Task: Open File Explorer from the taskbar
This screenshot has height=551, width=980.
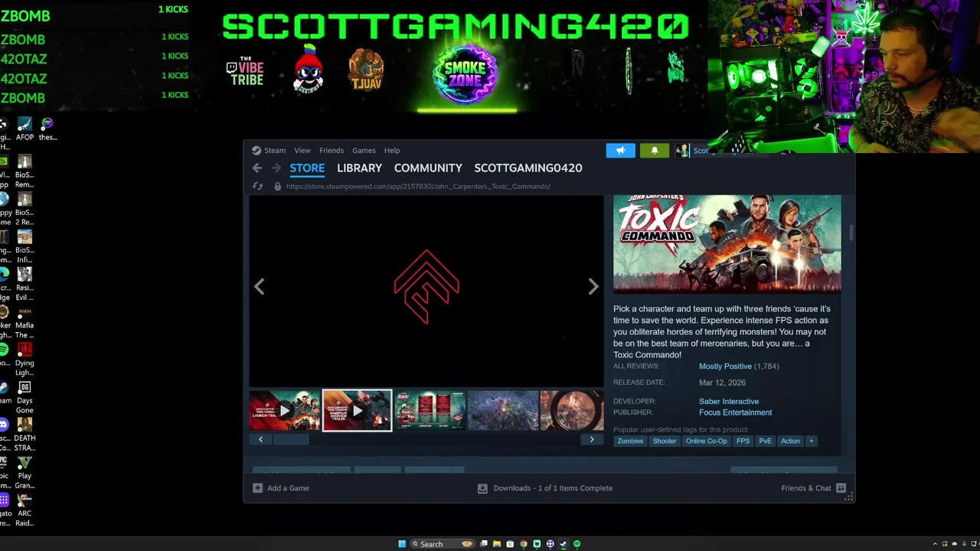Action: (496, 544)
